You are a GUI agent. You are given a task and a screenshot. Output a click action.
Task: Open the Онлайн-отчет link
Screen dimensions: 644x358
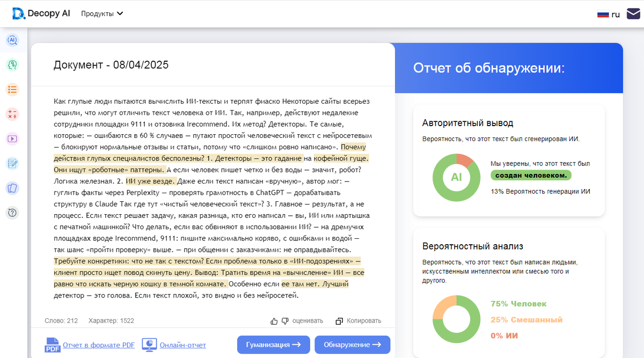182,345
